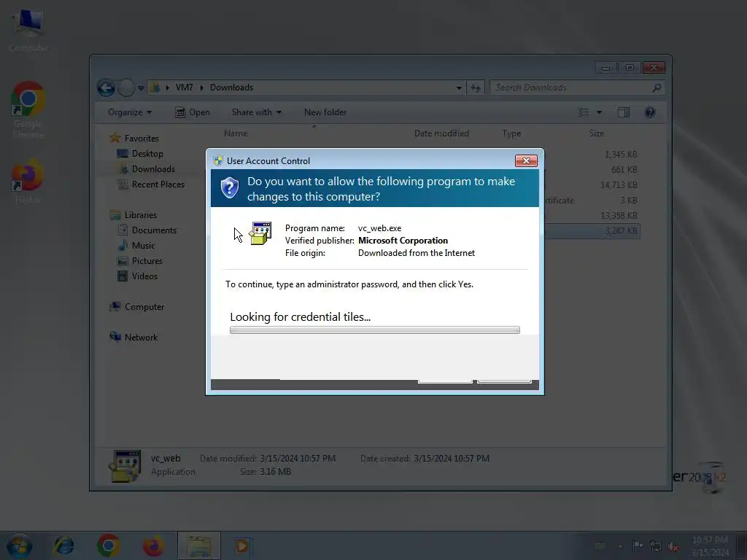747x560 pixels.
Task: Click the Recycle Bin desktop icon
Action: pos(711,478)
